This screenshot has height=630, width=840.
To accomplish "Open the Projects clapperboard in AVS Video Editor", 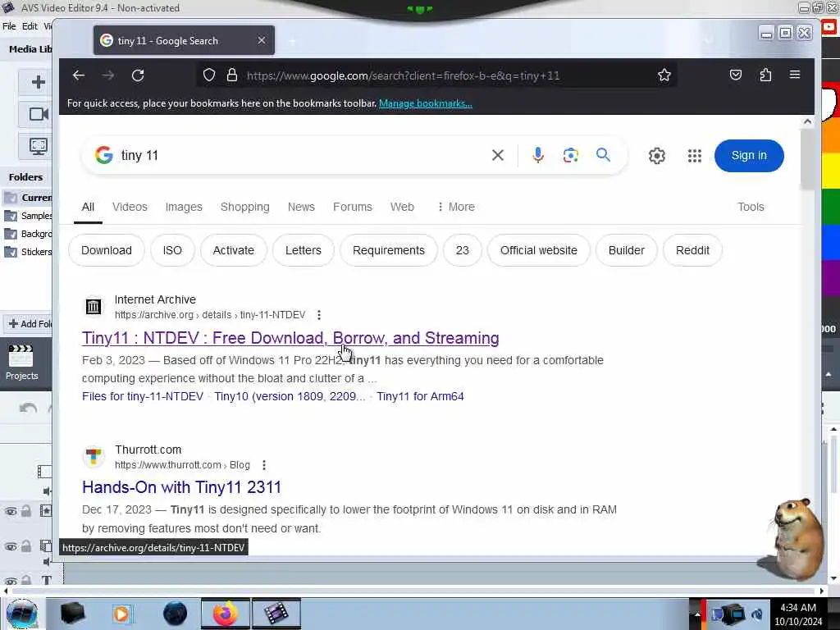I will tap(21, 363).
